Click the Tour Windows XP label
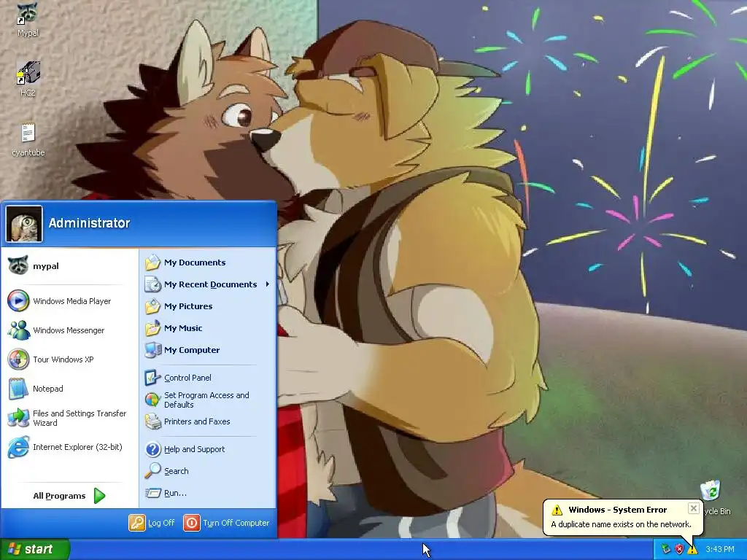 coord(63,359)
